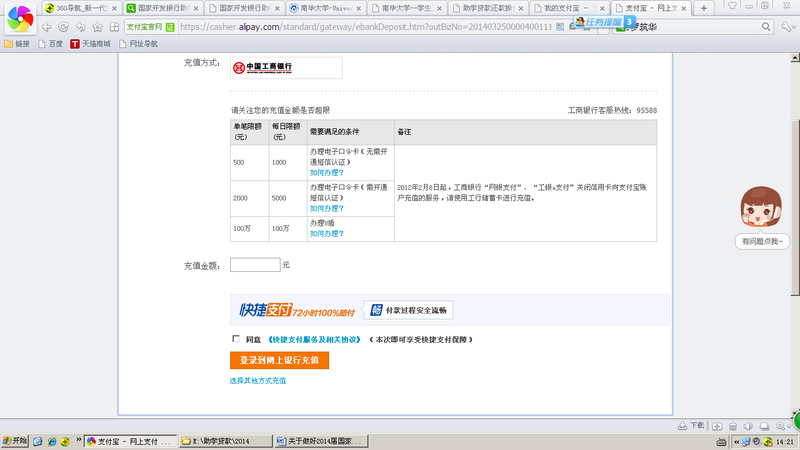The height and width of the screenshot is (450, 800).
Task: Click the plus box icon in status bar
Action: [717, 426]
